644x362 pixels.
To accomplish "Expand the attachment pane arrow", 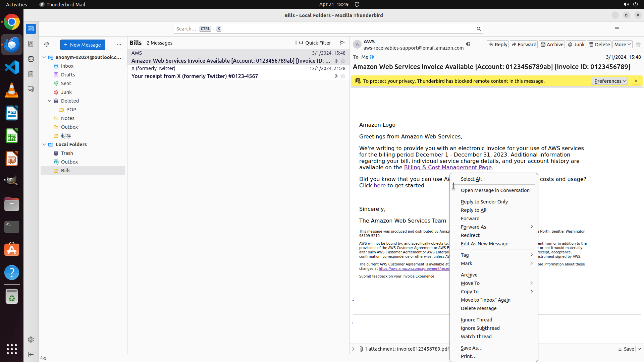I will (354, 349).
